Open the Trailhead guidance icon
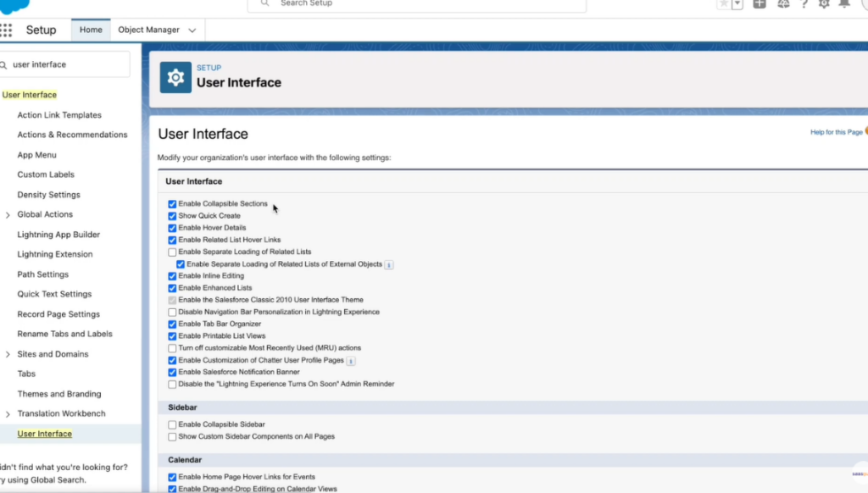This screenshot has width=868, height=493. click(x=783, y=4)
